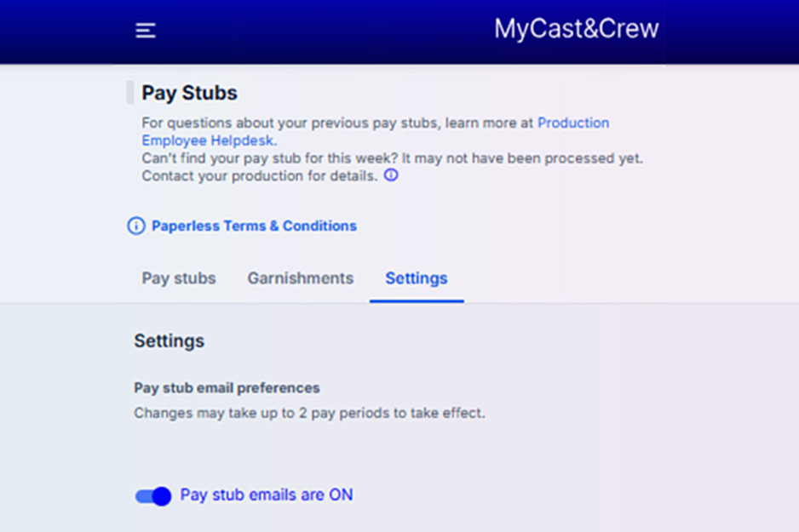This screenshot has width=799, height=532.
Task: Open the Garnishments tab
Action: tap(300, 278)
